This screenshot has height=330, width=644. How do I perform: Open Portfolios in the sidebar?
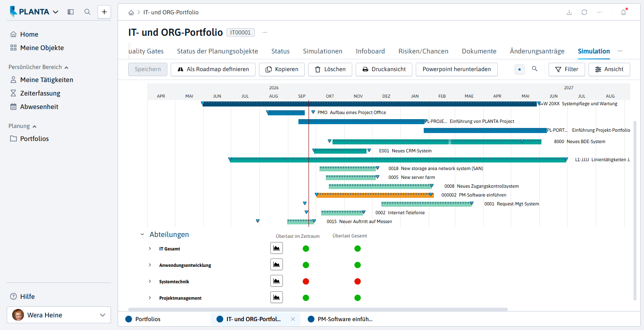click(34, 139)
